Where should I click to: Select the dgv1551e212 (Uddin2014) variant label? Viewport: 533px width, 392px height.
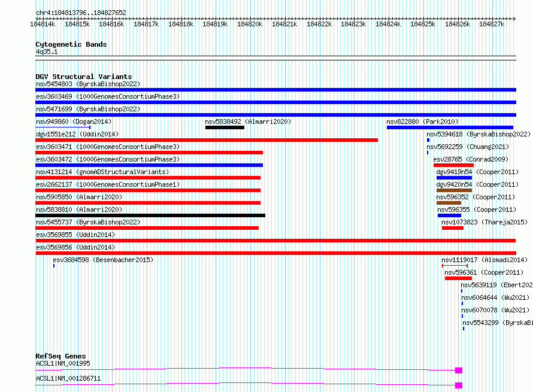point(77,134)
